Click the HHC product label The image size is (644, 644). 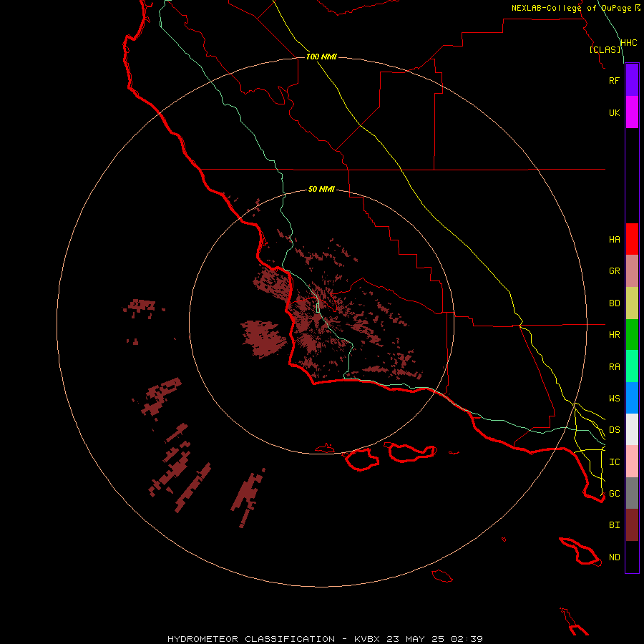[628, 43]
